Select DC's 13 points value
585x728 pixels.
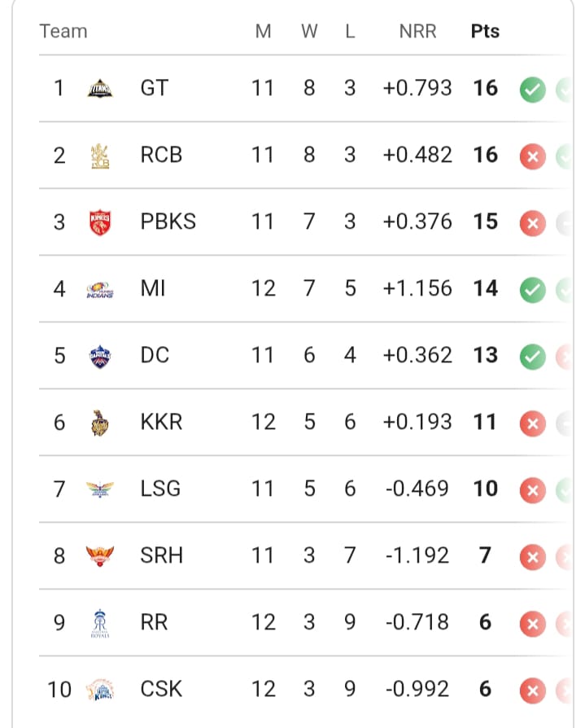[x=485, y=356]
